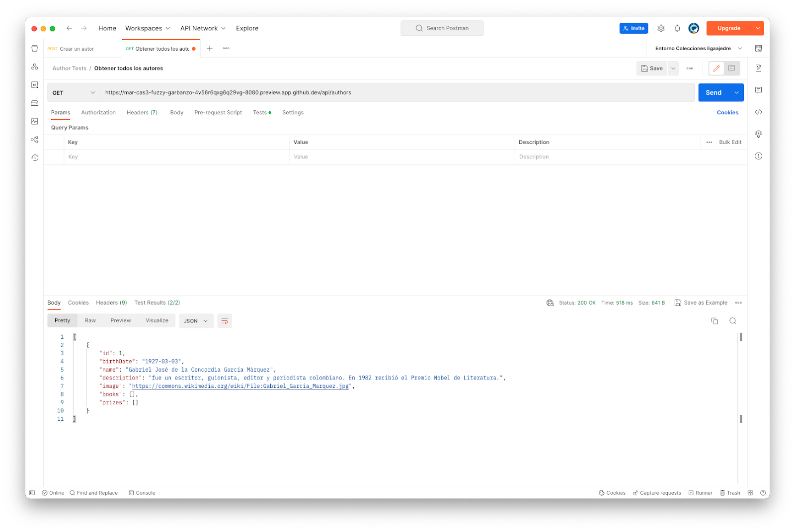
Task: Switch to request Headers (7) tab
Action: pyautogui.click(x=142, y=113)
